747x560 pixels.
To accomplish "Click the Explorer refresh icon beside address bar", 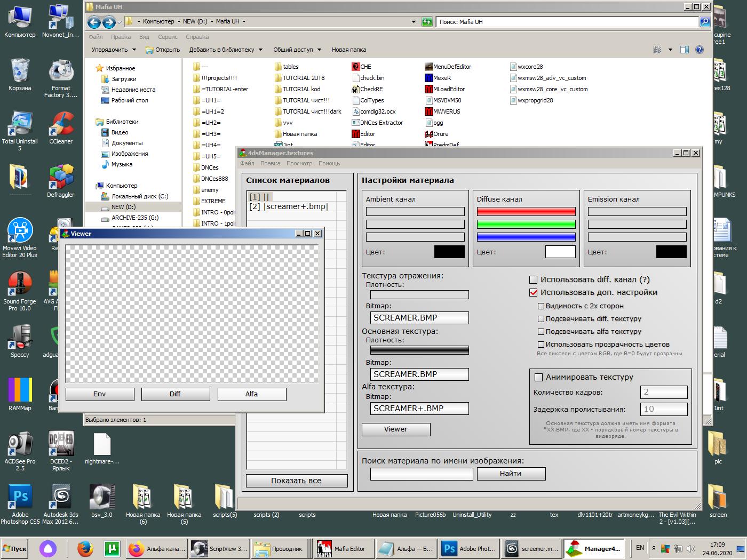I will (427, 22).
